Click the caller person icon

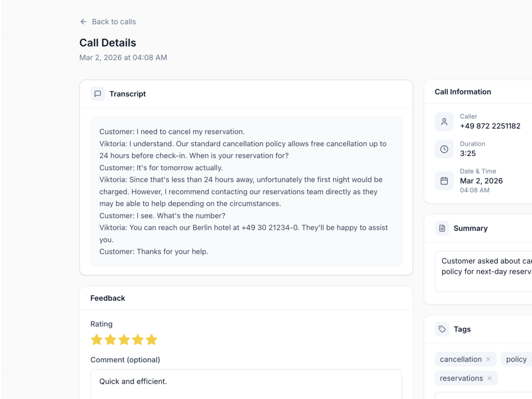pyautogui.click(x=444, y=121)
